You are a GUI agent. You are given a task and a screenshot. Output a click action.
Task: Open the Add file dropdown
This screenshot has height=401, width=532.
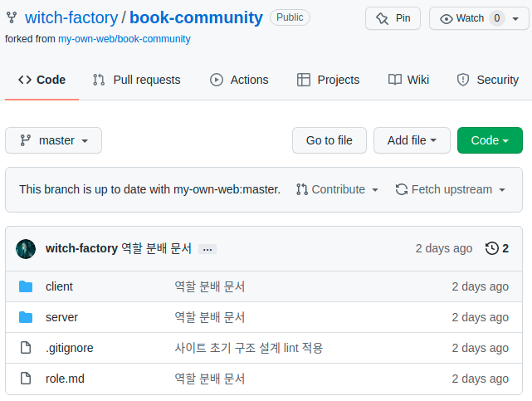412,140
